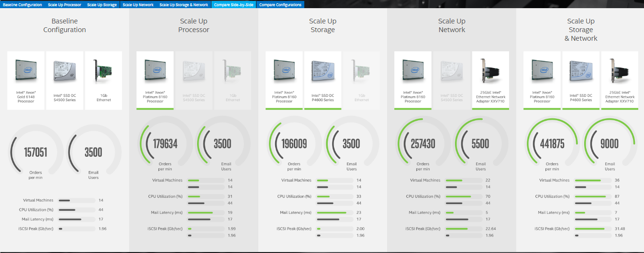Click Baseline column's Mail Latency (ms) label

(x=38, y=219)
